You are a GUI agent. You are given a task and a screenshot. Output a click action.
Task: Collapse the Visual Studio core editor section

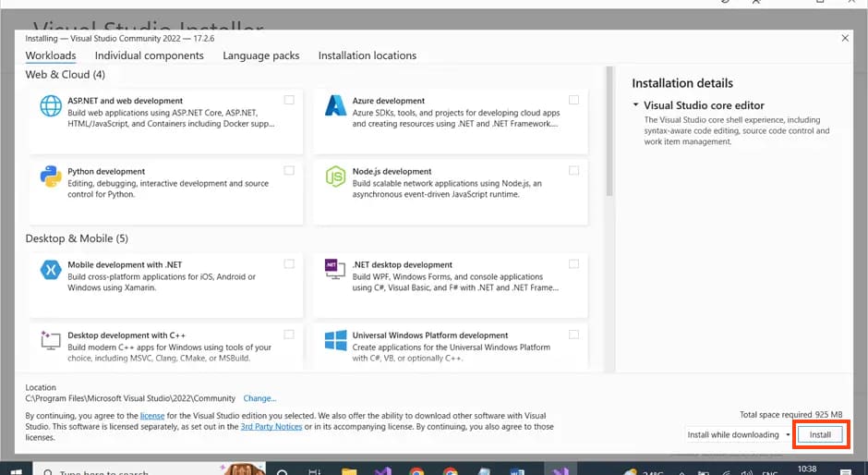click(x=636, y=105)
